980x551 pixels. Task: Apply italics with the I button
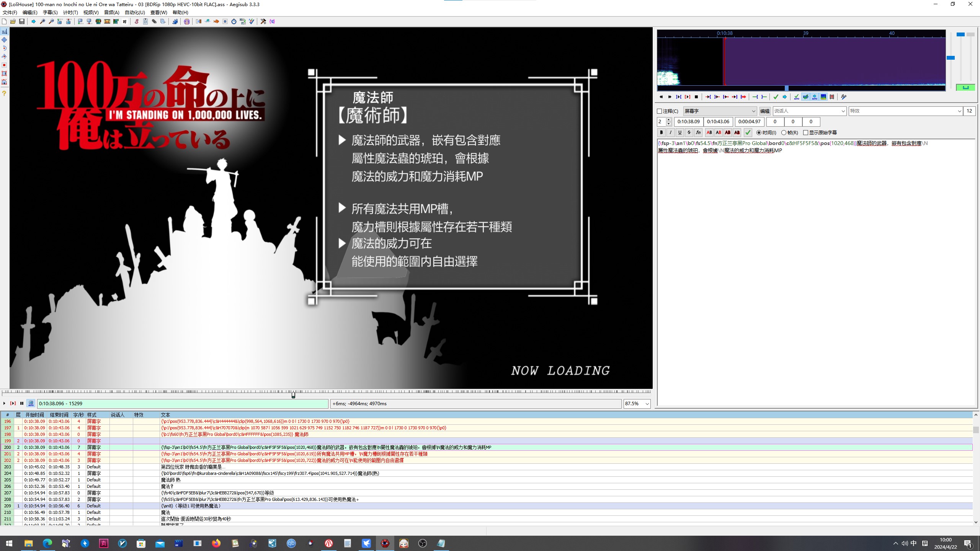[x=670, y=132]
